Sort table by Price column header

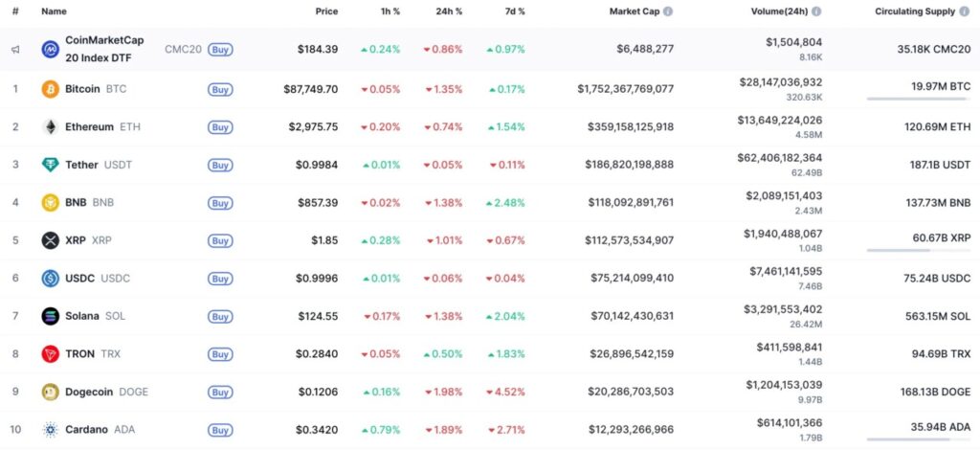click(326, 11)
